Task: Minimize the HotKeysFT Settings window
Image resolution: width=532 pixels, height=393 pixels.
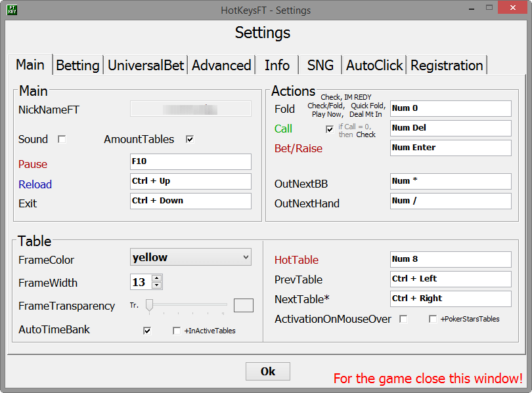Action: [x=472, y=9]
